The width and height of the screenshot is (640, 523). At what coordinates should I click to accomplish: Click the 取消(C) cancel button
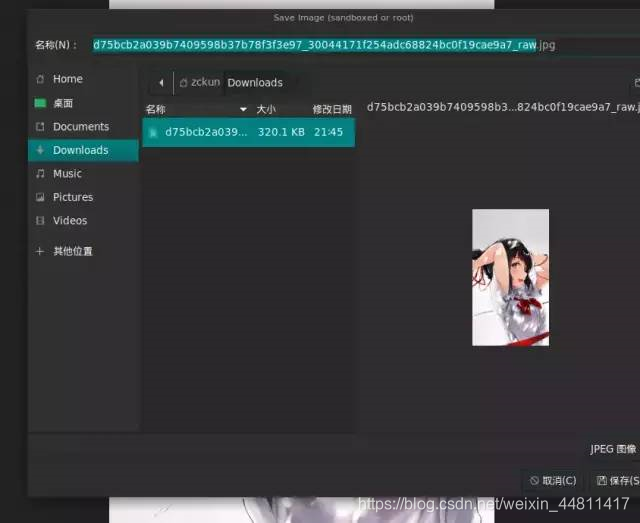click(x=553, y=481)
